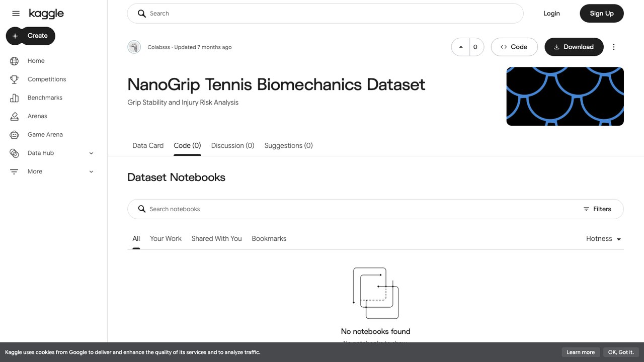Expand the Data Hub chevron

[x=91, y=153]
